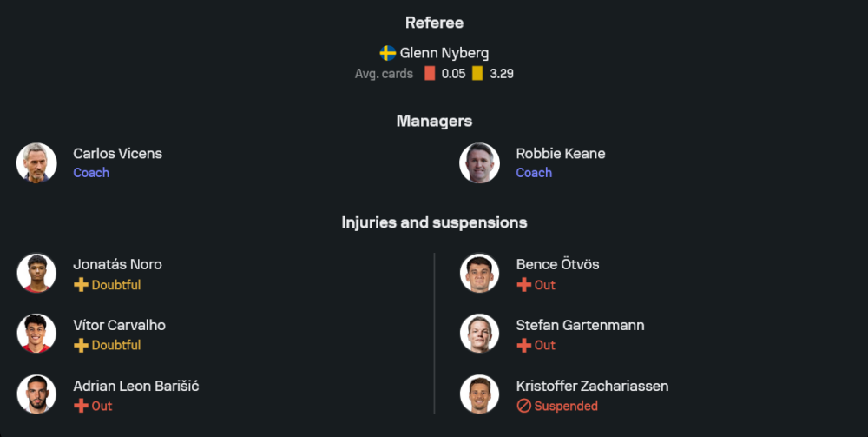Screen dimensions: 868x437
Task: Click Adrian Leon Barišić's player photo
Action: coord(36,394)
